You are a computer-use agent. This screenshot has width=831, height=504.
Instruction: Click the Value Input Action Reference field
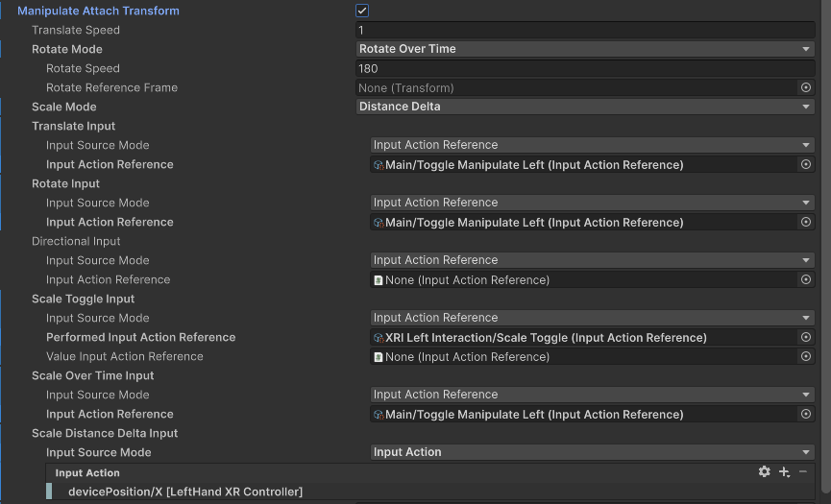583,357
